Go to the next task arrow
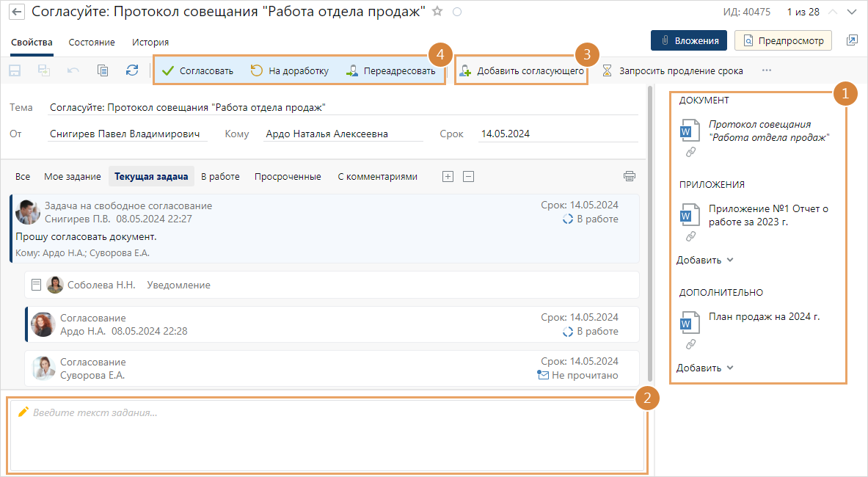 (851, 12)
